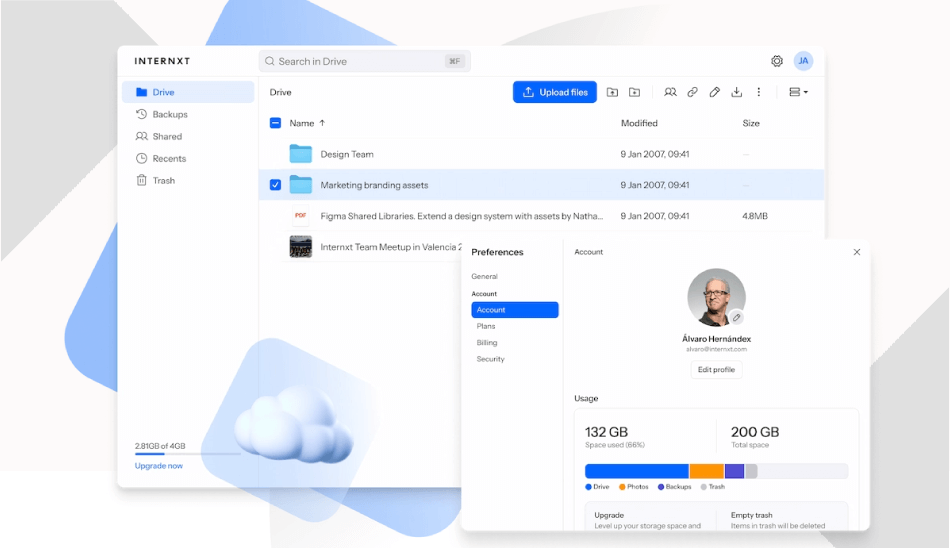The image size is (950, 548).
Task: Click the search magnifier icon
Action: (x=270, y=61)
